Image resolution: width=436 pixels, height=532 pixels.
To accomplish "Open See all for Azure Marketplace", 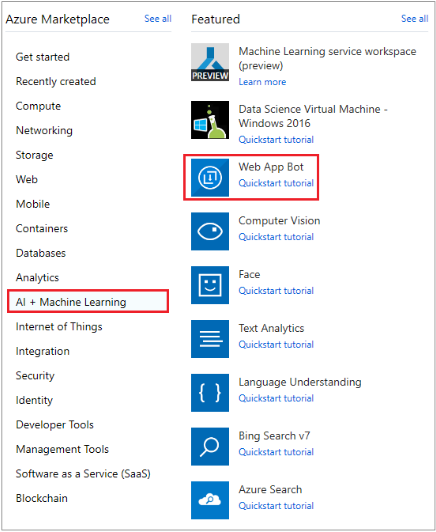I will coord(158,19).
